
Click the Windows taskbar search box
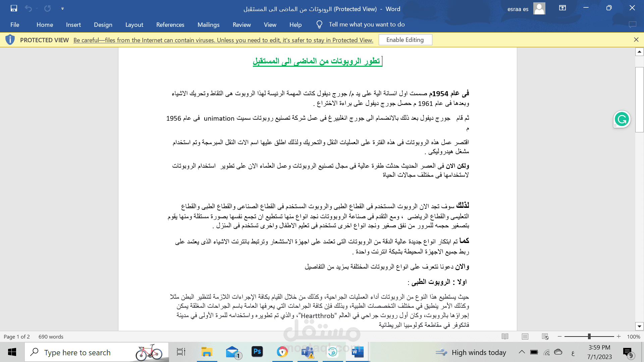(97, 352)
